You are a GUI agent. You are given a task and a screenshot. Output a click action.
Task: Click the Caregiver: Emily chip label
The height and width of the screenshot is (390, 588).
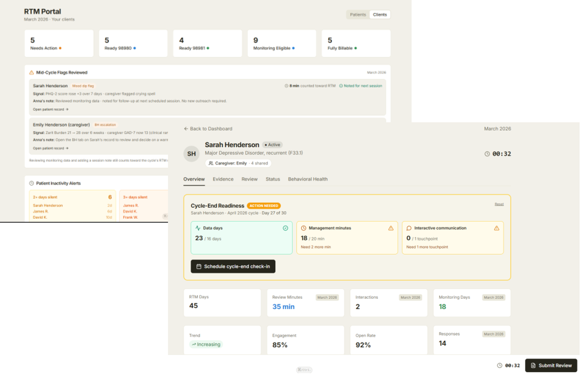[x=231, y=163]
